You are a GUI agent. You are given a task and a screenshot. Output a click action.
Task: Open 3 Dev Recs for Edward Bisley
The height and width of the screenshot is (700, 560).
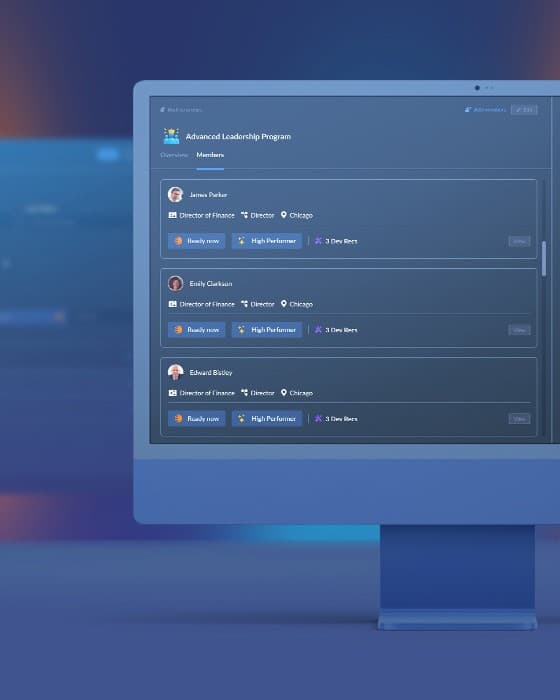[341, 419]
